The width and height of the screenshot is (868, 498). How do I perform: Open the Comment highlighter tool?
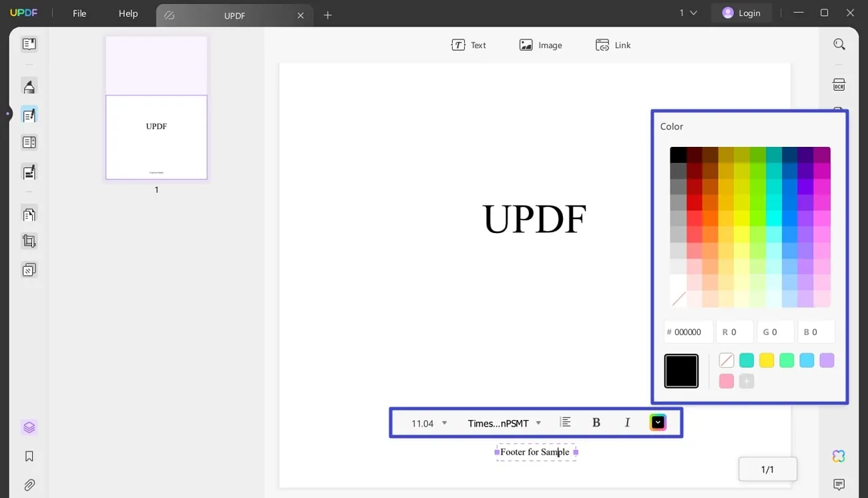click(x=29, y=87)
